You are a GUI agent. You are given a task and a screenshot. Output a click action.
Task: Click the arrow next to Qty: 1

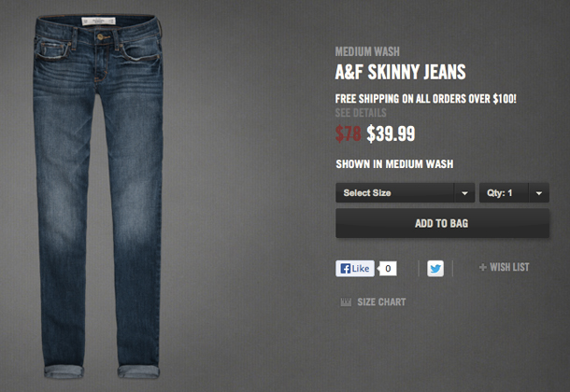539,193
